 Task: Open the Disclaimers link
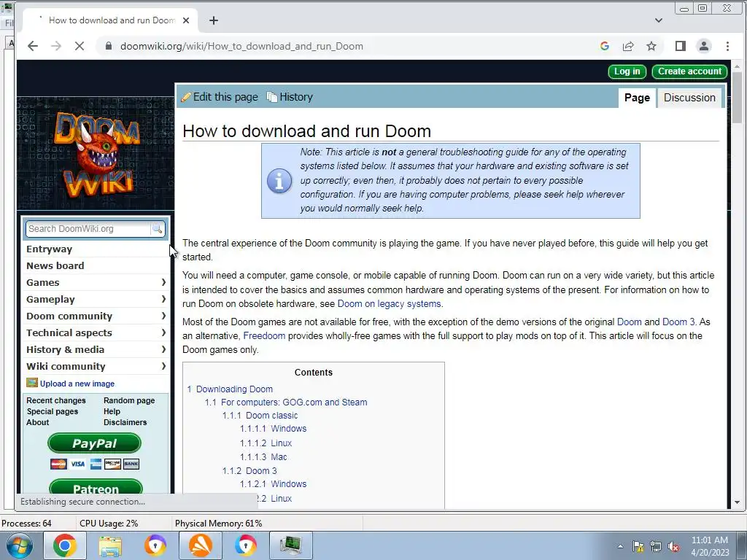tap(125, 422)
